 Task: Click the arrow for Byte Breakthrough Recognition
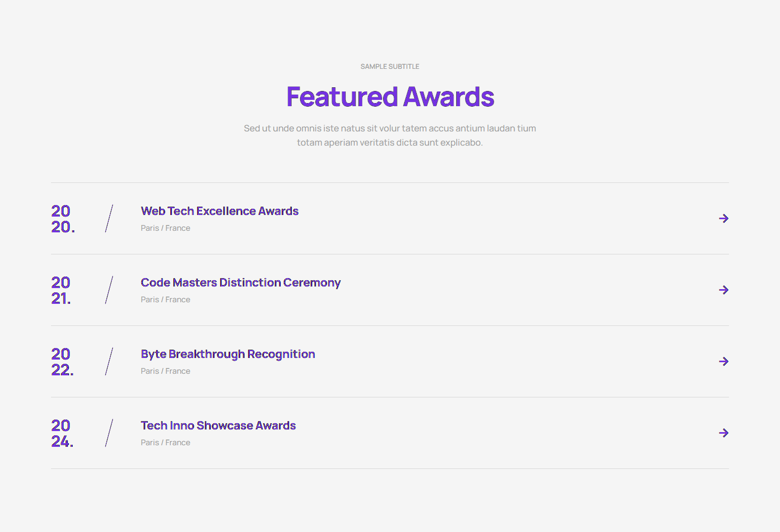pos(723,362)
